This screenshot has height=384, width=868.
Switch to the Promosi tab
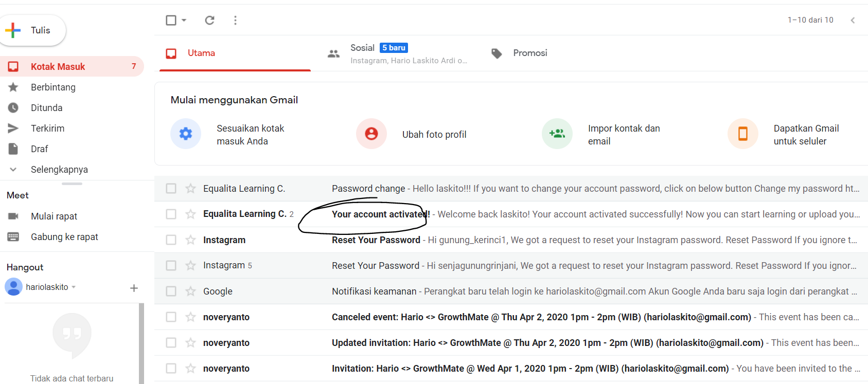pos(520,53)
